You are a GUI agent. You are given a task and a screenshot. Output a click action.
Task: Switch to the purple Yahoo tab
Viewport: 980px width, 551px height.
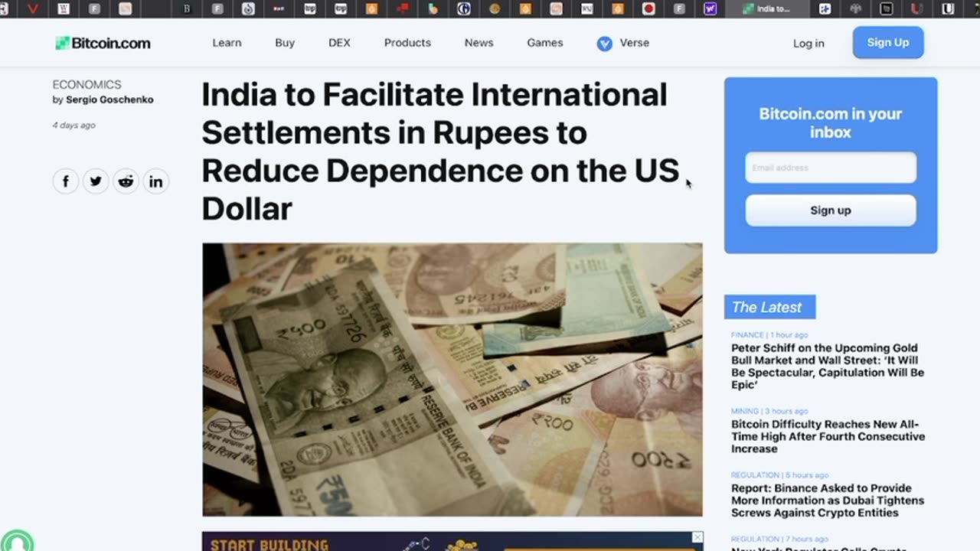pos(710,9)
